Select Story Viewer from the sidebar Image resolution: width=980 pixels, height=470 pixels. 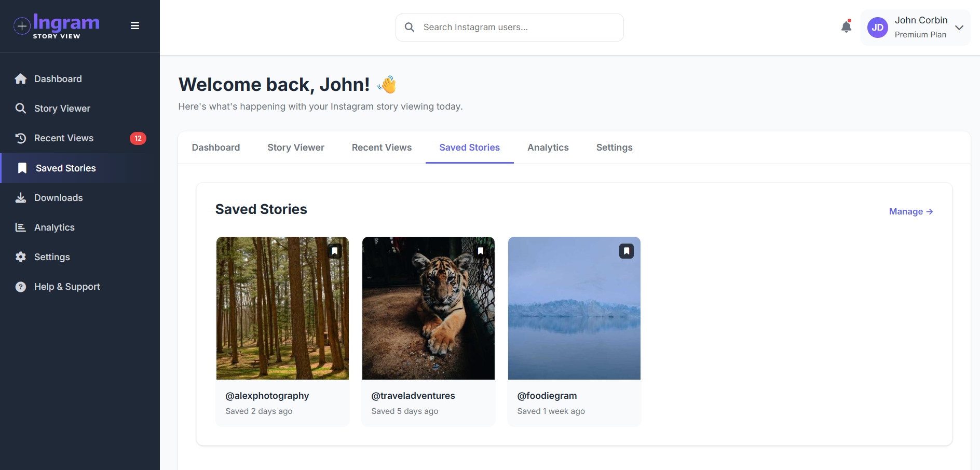(x=62, y=109)
